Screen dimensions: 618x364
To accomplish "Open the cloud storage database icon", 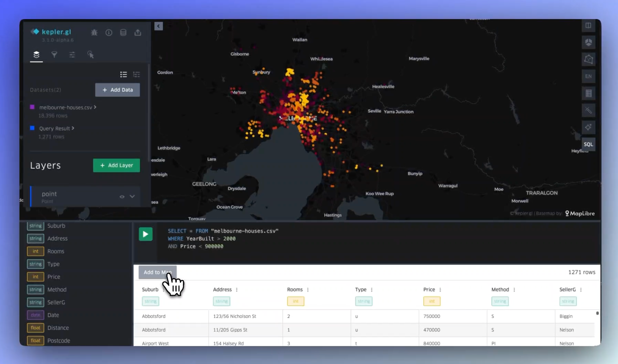I will (x=123, y=32).
